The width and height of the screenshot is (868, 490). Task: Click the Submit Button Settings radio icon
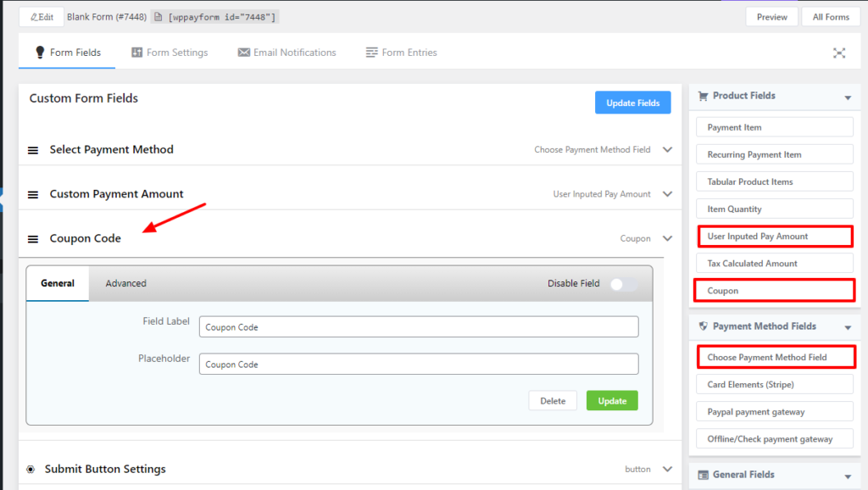point(31,469)
